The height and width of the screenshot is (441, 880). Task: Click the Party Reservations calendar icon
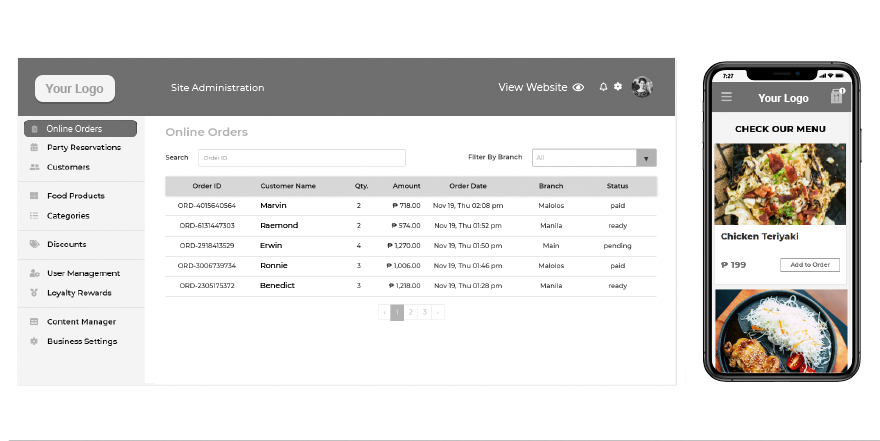pos(34,148)
